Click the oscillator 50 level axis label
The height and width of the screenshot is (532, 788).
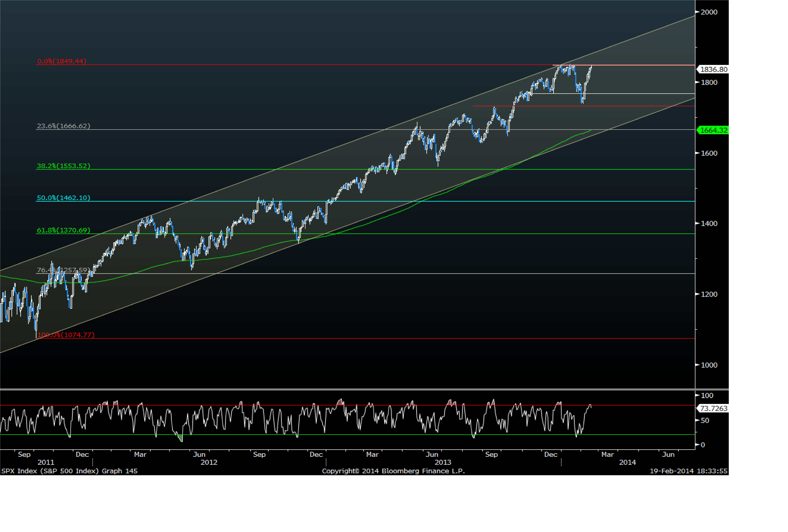point(705,420)
